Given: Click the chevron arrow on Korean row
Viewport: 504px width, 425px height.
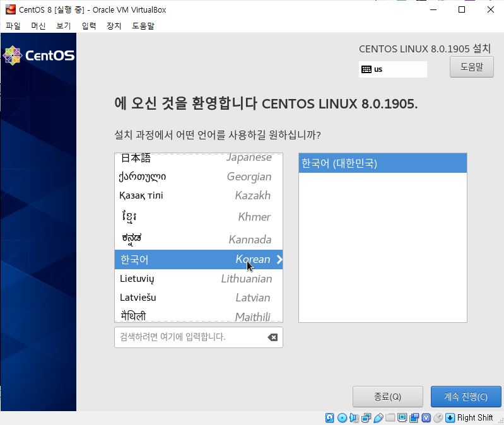Looking at the screenshot, I should tap(279, 260).
